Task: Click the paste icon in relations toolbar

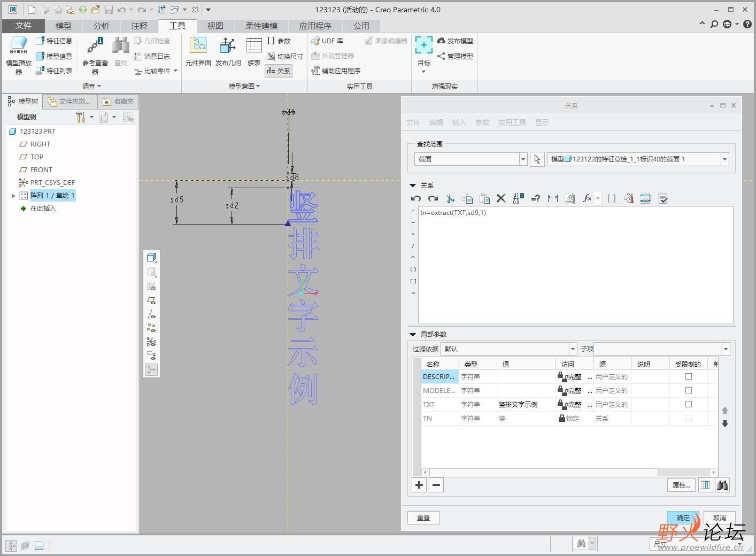Action: [484, 198]
